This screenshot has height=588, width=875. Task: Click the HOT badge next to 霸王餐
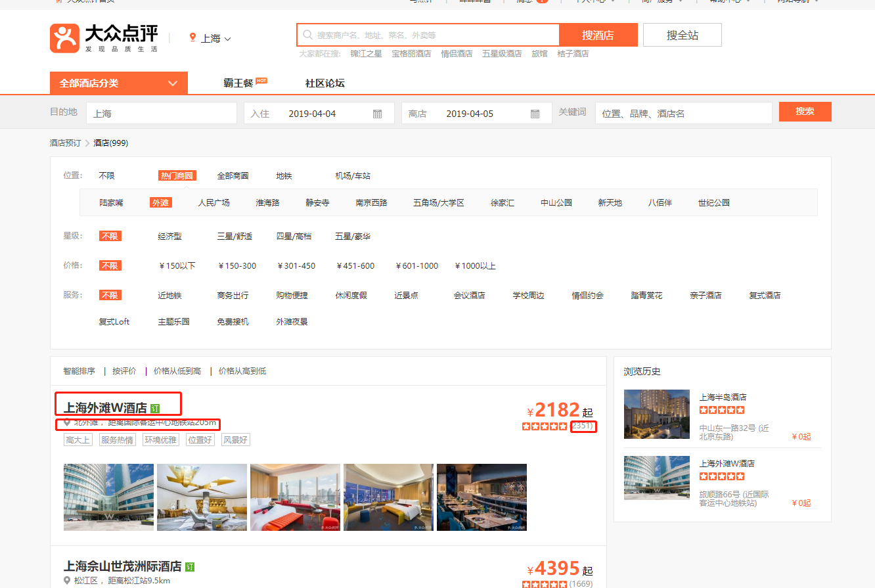(x=261, y=81)
